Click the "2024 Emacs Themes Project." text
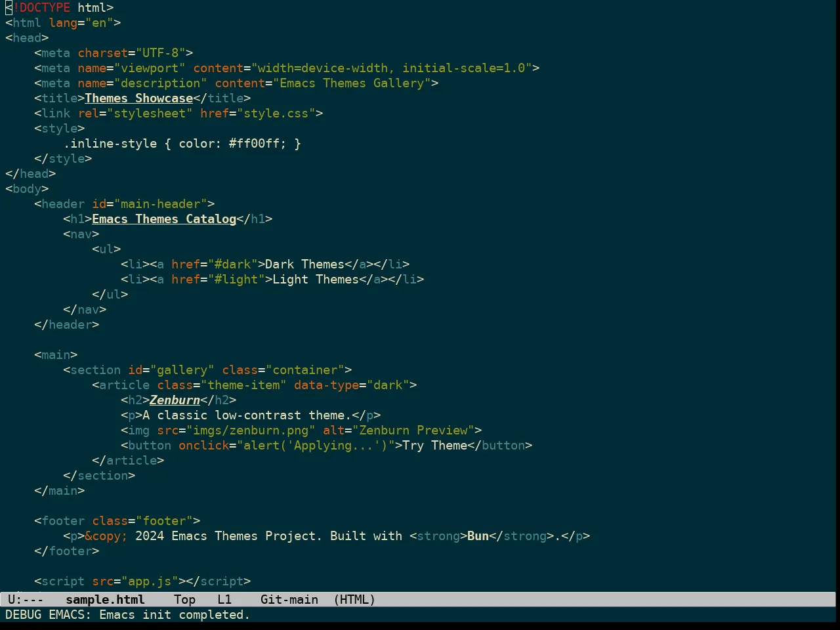The height and width of the screenshot is (630, 840). coord(228,535)
